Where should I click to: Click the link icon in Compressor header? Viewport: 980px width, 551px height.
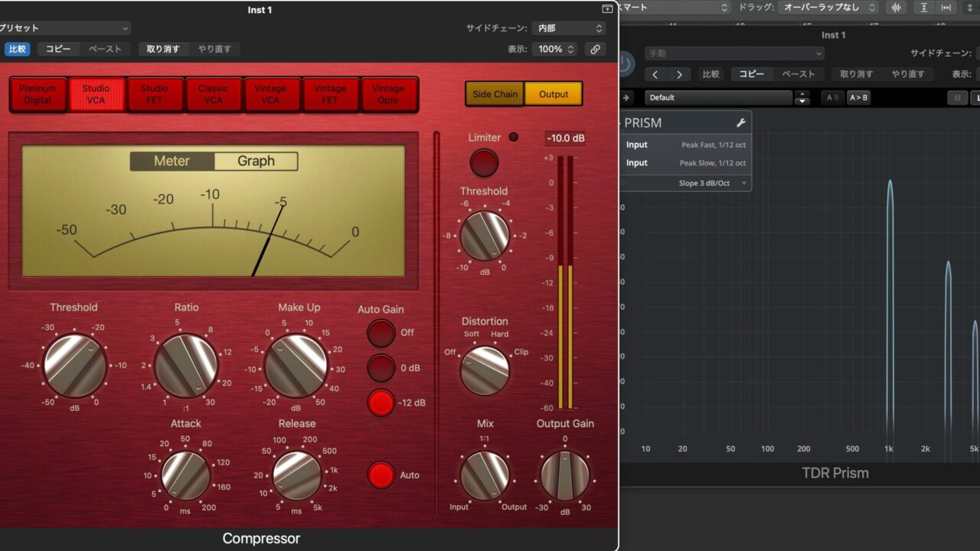[595, 49]
